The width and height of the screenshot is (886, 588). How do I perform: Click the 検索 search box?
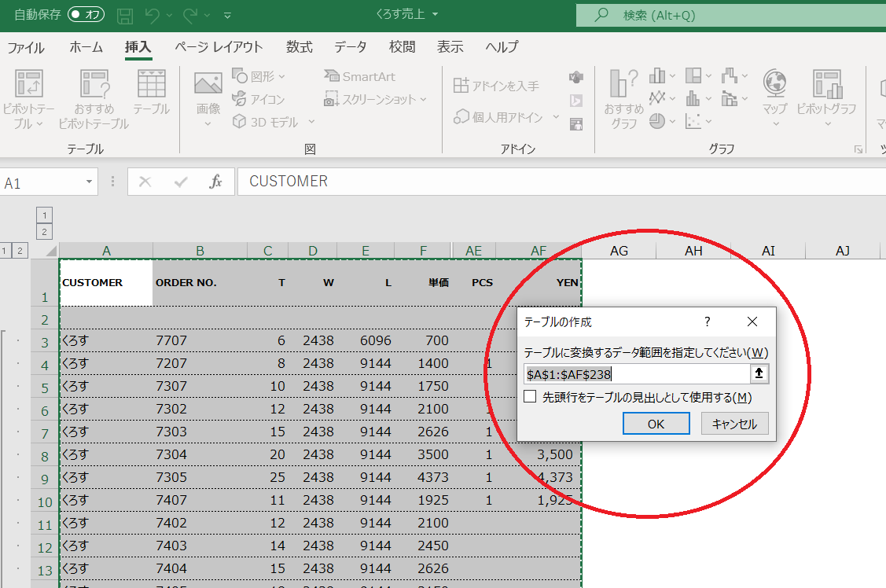[731, 15]
